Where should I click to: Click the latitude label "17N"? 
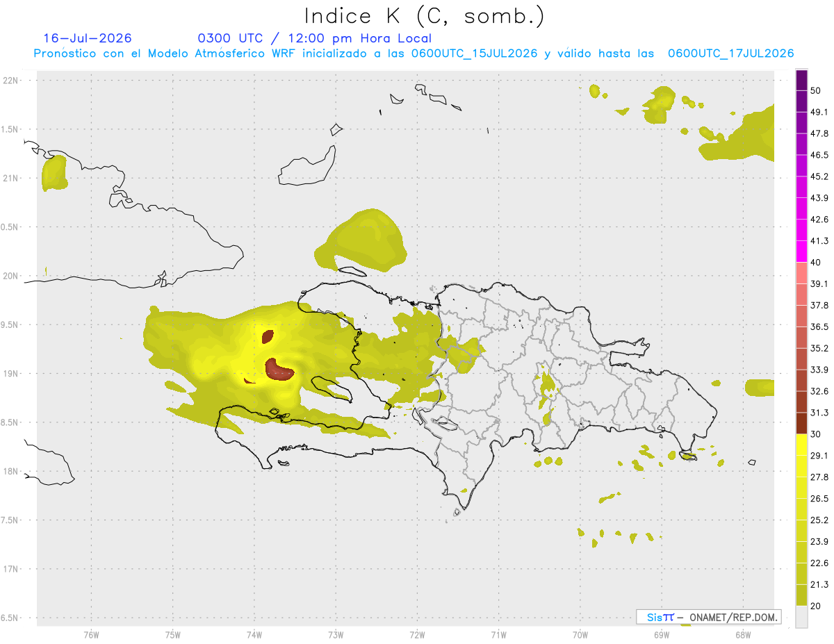12,569
